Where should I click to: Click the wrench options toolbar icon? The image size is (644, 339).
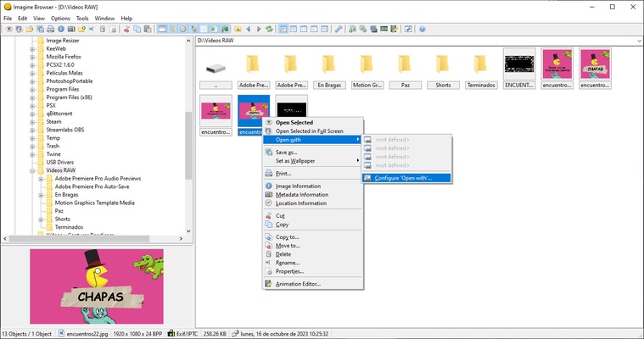[x=339, y=29]
